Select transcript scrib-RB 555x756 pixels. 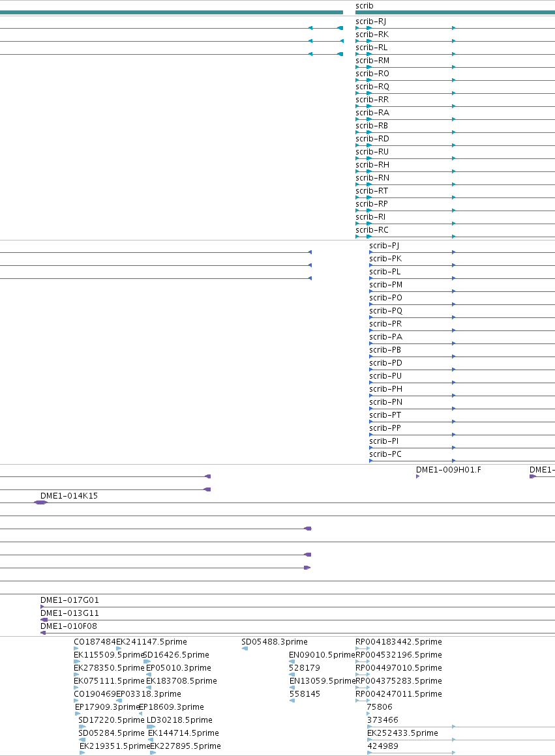click(x=372, y=125)
